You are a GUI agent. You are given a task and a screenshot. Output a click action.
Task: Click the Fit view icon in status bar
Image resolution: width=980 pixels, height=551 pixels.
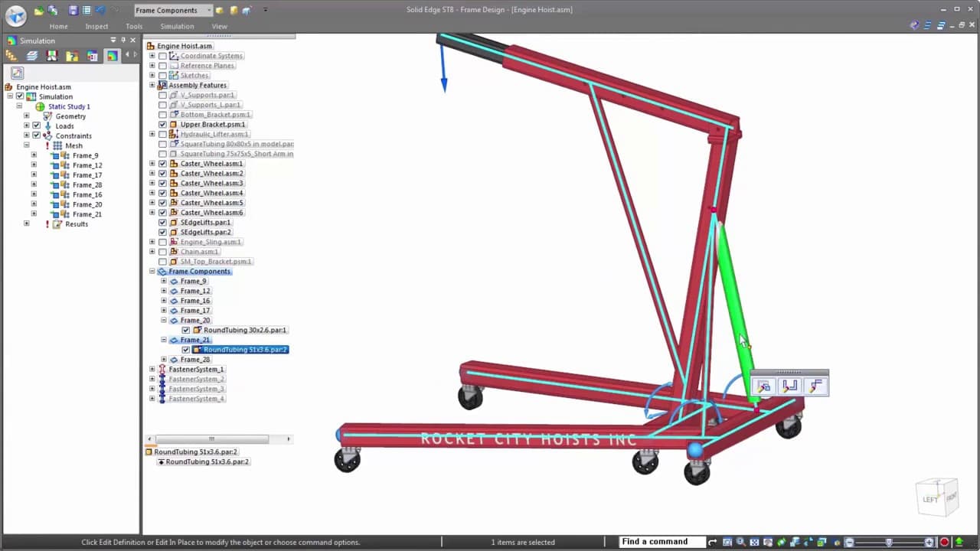(753, 543)
